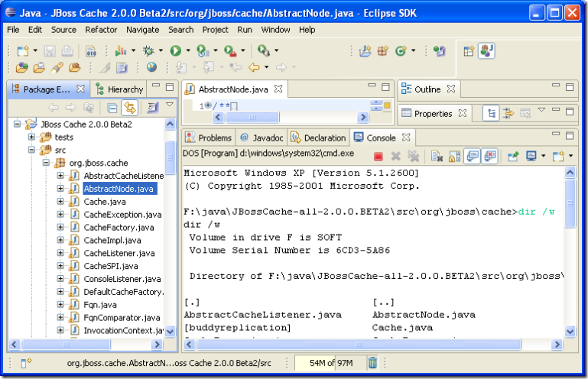588x379 pixels.
Task: Click the heap status memory bar
Action: click(330, 363)
